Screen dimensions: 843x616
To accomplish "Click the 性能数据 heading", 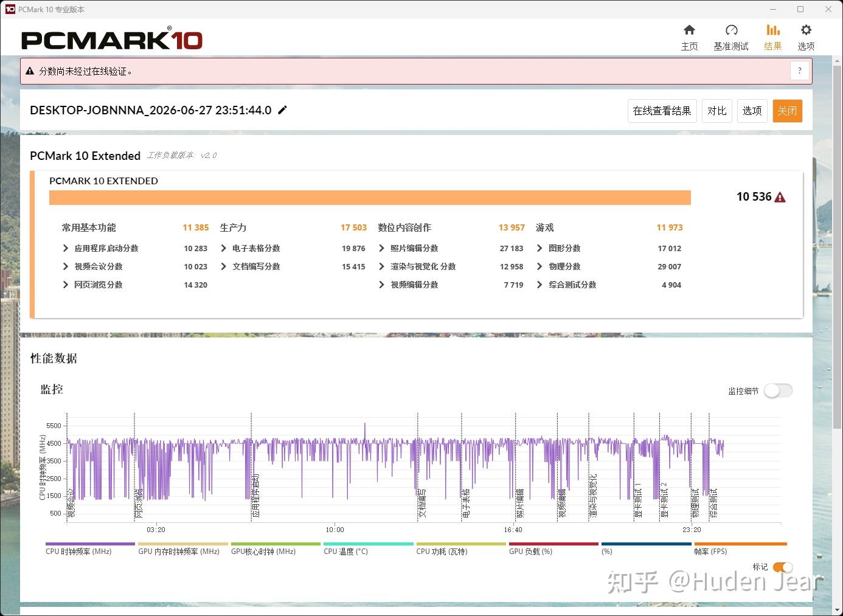I will tap(54, 358).
